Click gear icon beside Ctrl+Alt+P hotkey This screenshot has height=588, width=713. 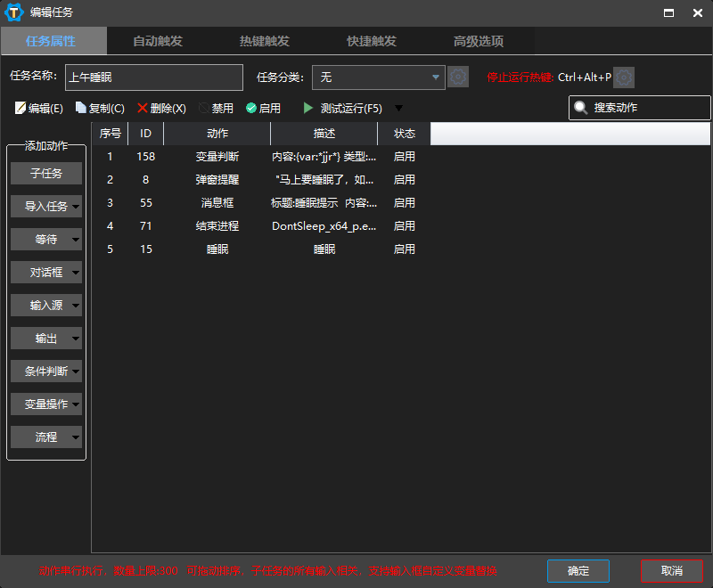624,78
